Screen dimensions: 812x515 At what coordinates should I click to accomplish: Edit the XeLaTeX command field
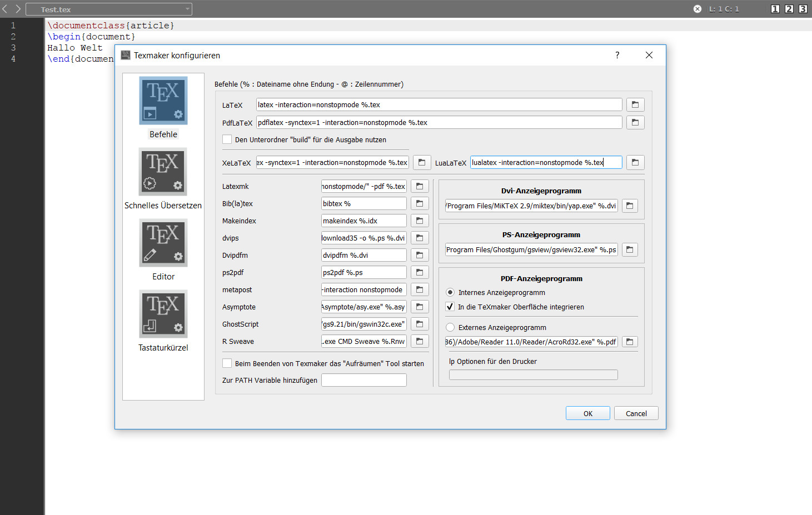332,162
